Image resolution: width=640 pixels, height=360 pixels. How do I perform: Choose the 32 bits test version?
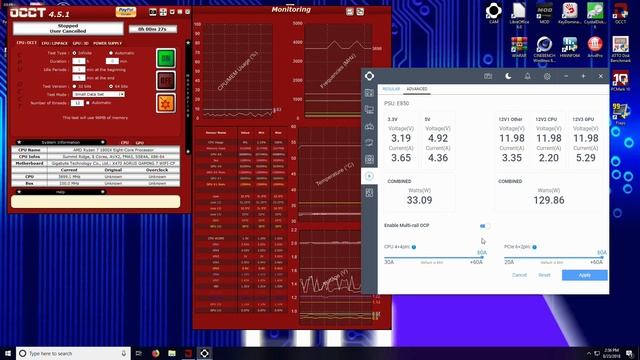pos(74,87)
